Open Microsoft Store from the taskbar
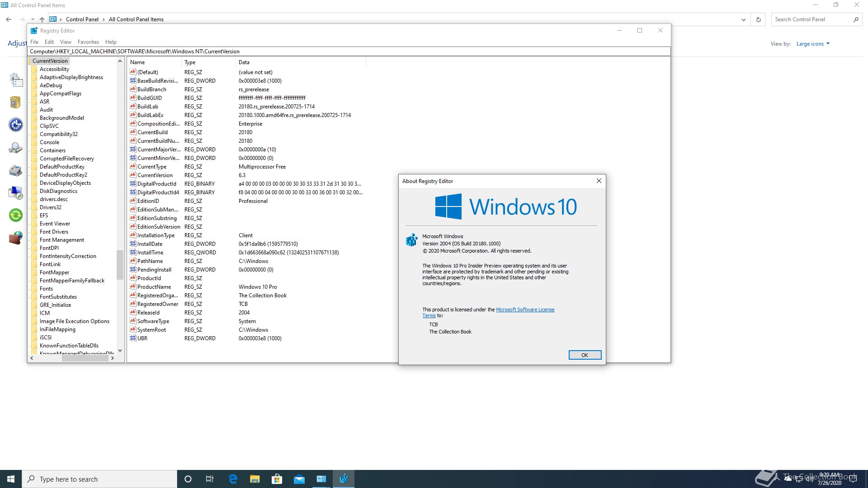 277,479
